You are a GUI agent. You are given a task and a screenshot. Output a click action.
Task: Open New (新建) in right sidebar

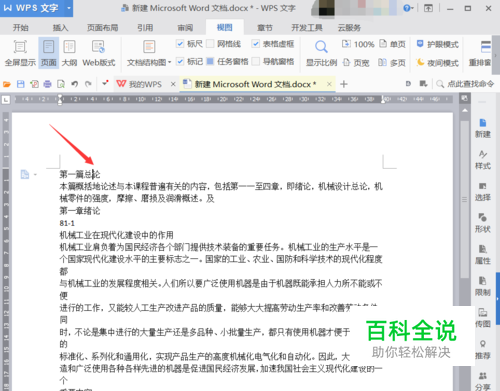[x=483, y=128]
